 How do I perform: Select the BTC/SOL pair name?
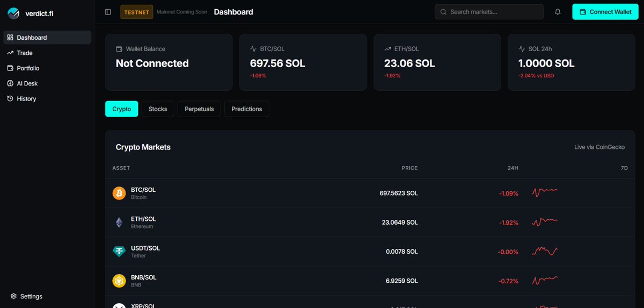(143, 190)
